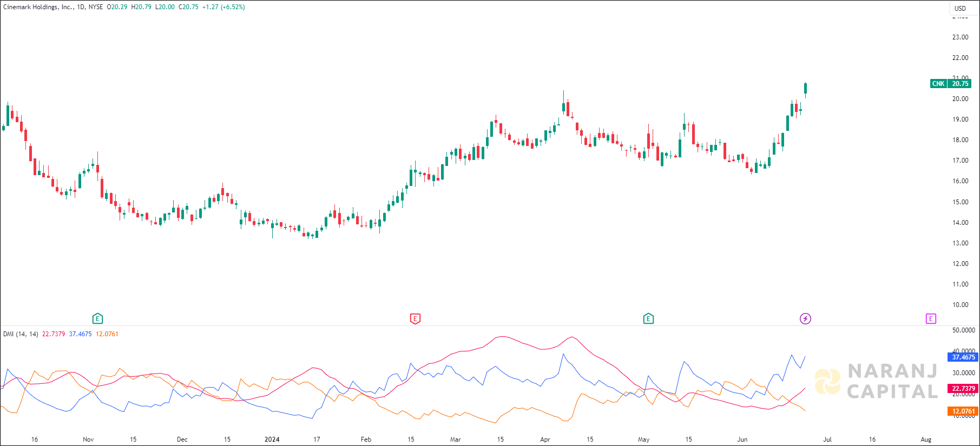
Task: Click the low value L20.00 in header
Action: [165, 7]
